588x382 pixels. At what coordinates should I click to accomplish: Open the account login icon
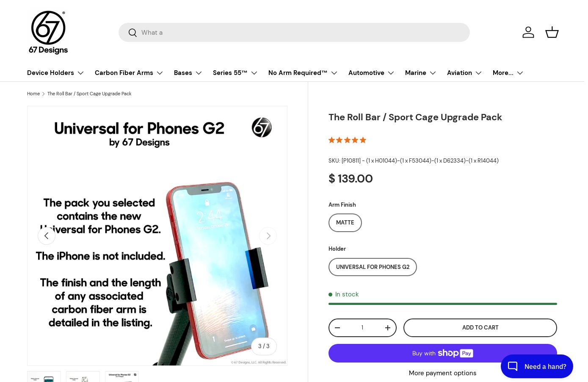click(x=528, y=32)
